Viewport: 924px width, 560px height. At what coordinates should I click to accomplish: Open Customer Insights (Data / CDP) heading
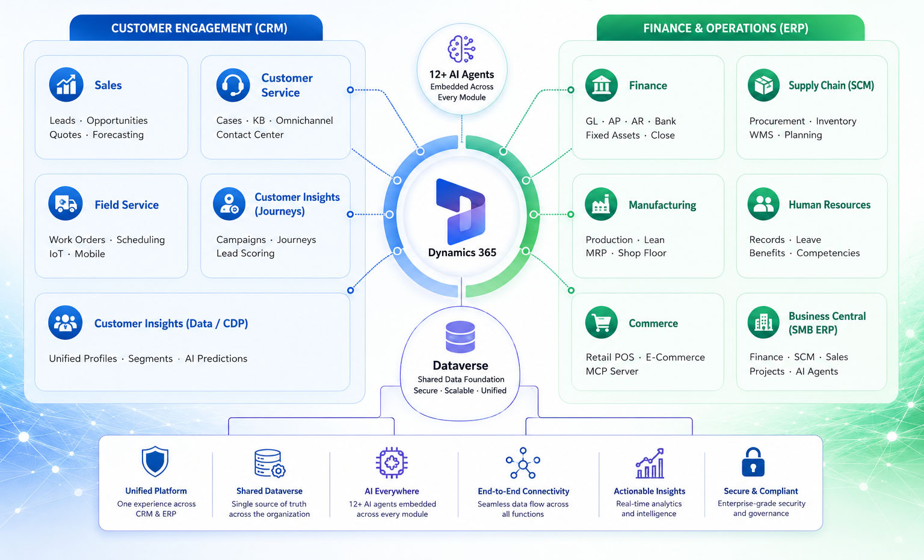click(171, 324)
